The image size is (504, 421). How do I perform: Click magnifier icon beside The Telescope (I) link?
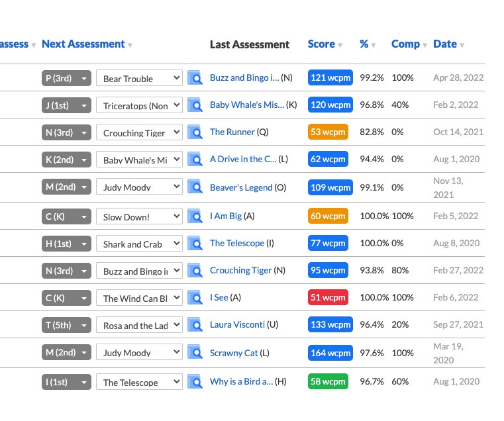[x=195, y=244]
